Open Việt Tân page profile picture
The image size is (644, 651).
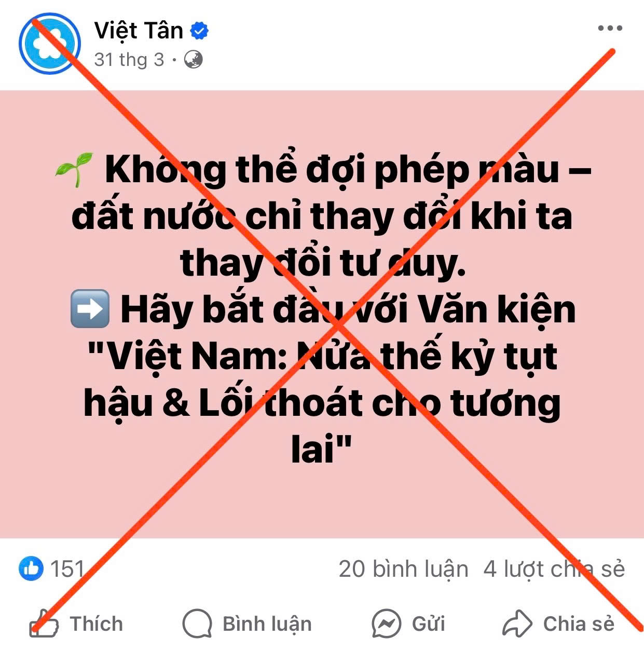(50, 43)
